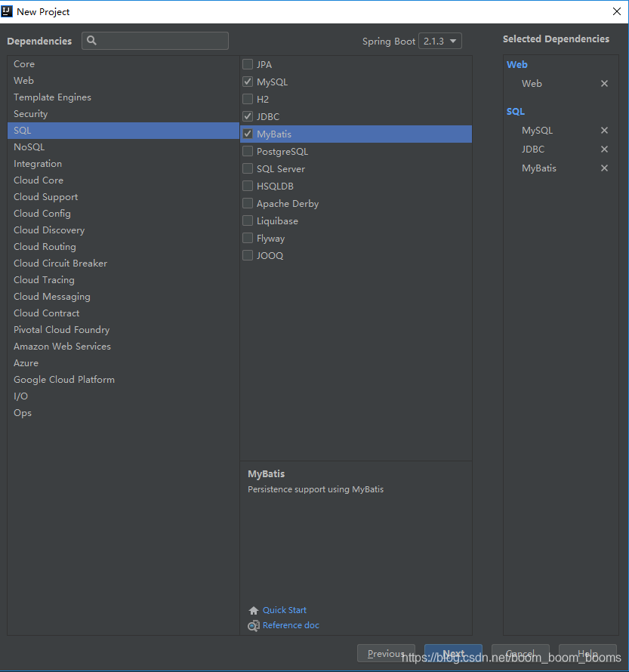Screen dimensions: 629x672
Task: Select the Cloud Messaging category
Action: pos(123,297)
